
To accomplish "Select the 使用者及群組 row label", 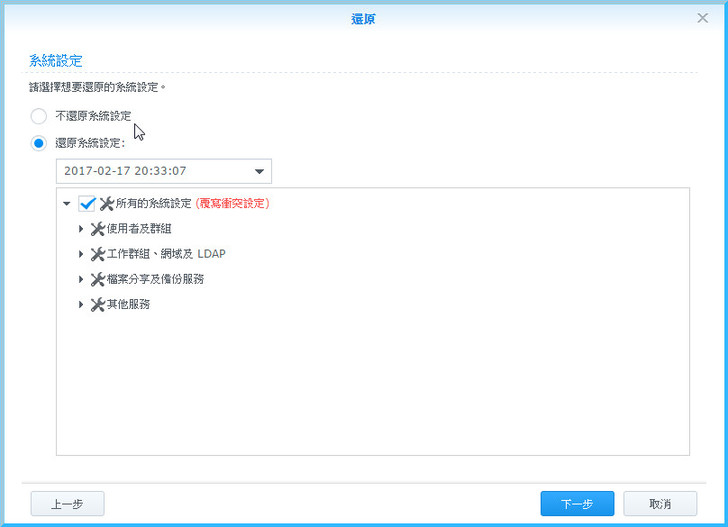I will click(x=139, y=228).
